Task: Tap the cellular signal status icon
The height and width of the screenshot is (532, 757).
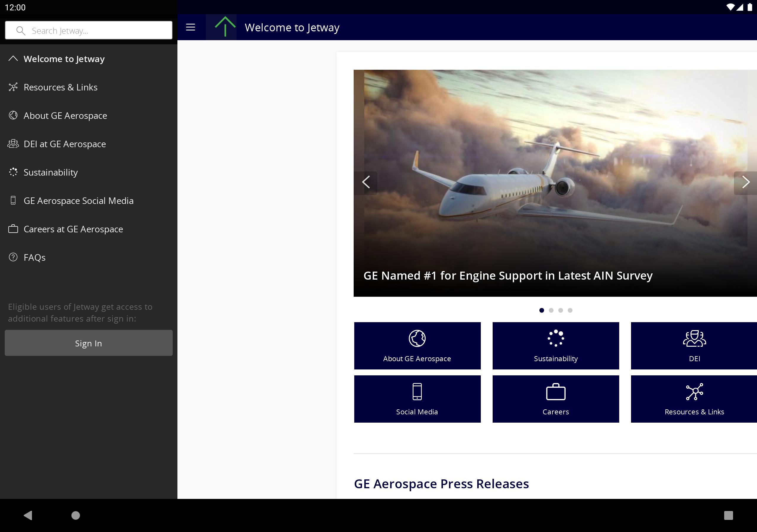Action: (740, 7)
